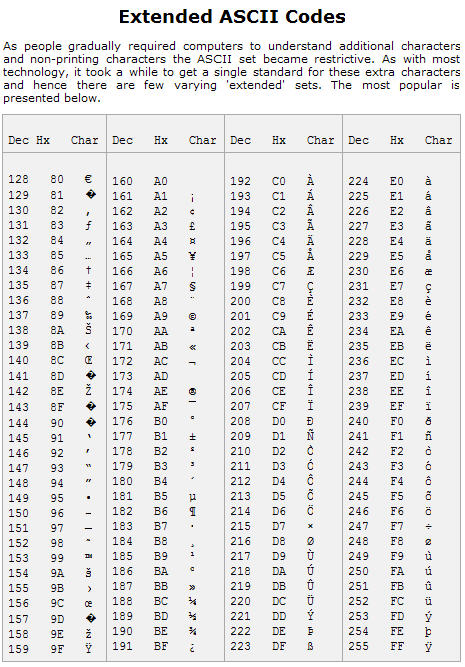Select hex code A0 cell

pyautogui.click(x=160, y=181)
